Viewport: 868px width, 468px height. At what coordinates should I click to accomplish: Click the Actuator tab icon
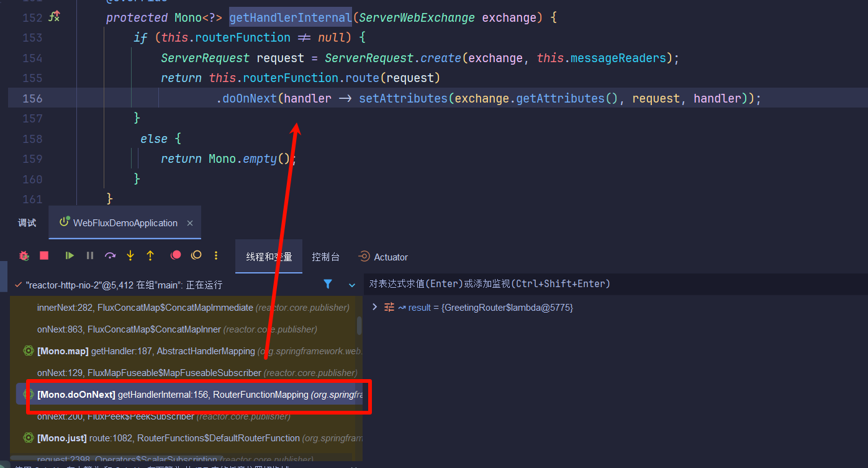[x=364, y=257]
